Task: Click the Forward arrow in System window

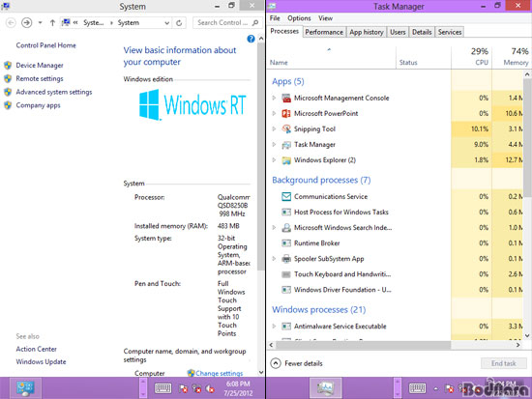Action: pos(26,23)
